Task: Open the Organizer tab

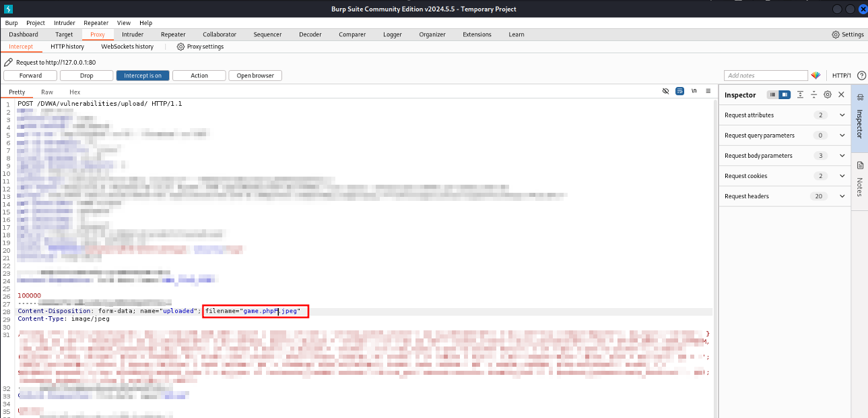Action: click(432, 34)
